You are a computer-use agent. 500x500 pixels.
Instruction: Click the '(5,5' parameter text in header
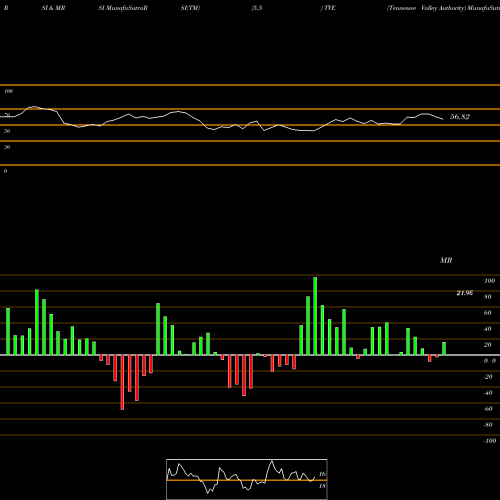(257, 8)
